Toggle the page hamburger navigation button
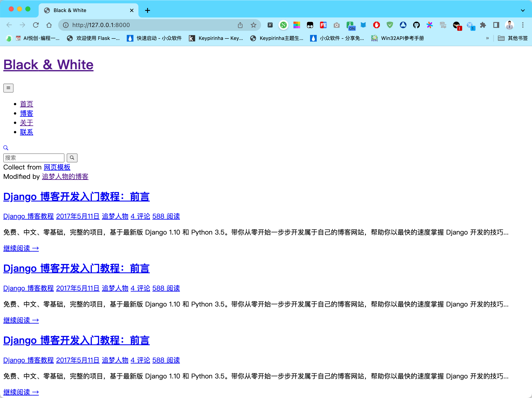The width and height of the screenshot is (532, 398). [x=9, y=88]
